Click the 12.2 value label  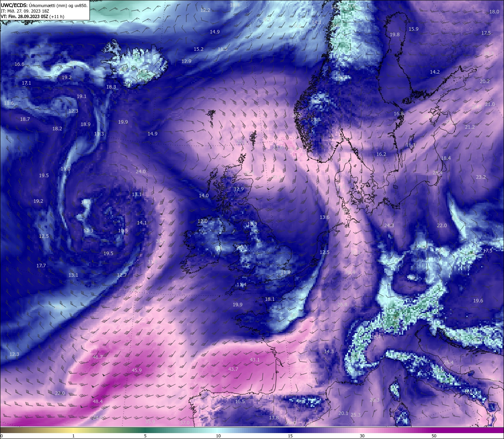click(205, 10)
